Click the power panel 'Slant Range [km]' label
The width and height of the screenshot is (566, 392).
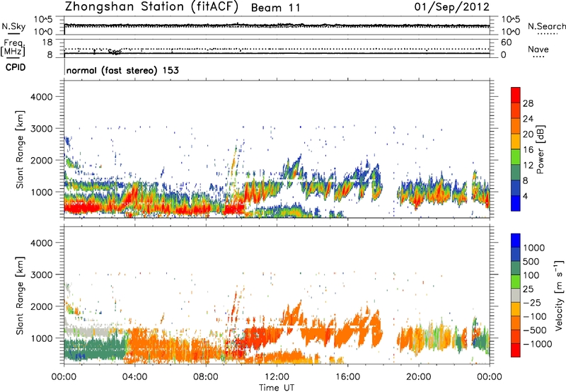pos(20,149)
